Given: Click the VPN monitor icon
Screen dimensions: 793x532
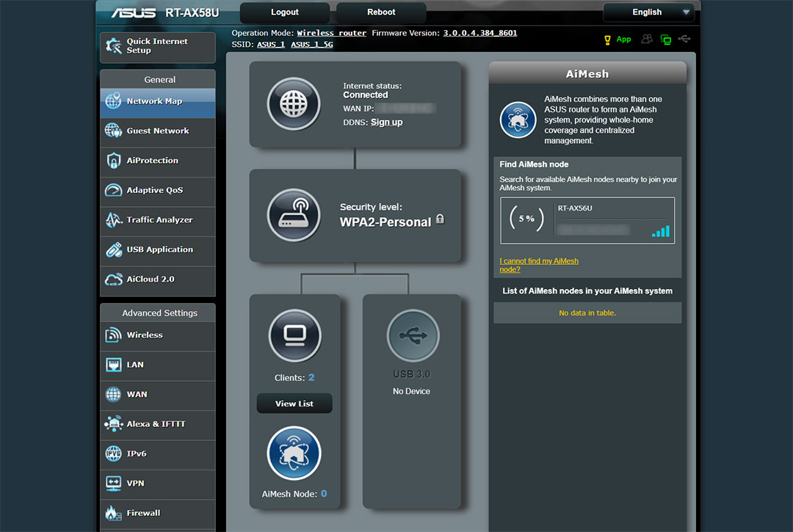Looking at the screenshot, I should coord(113,483).
